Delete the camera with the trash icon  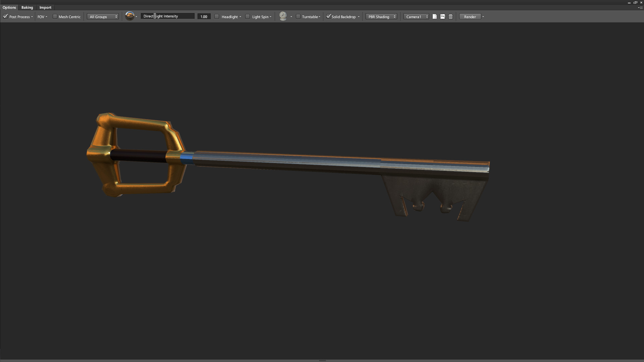coord(450,16)
